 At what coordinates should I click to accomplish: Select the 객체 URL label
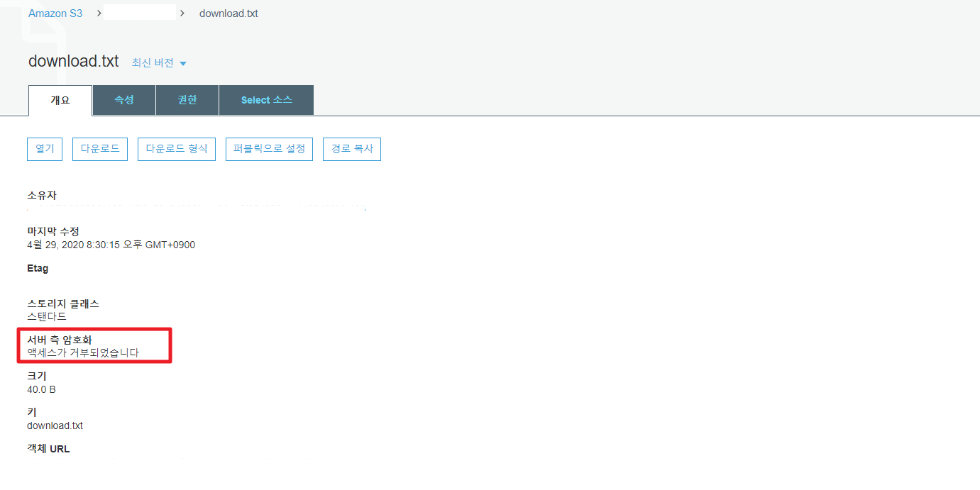pos(48,449)
